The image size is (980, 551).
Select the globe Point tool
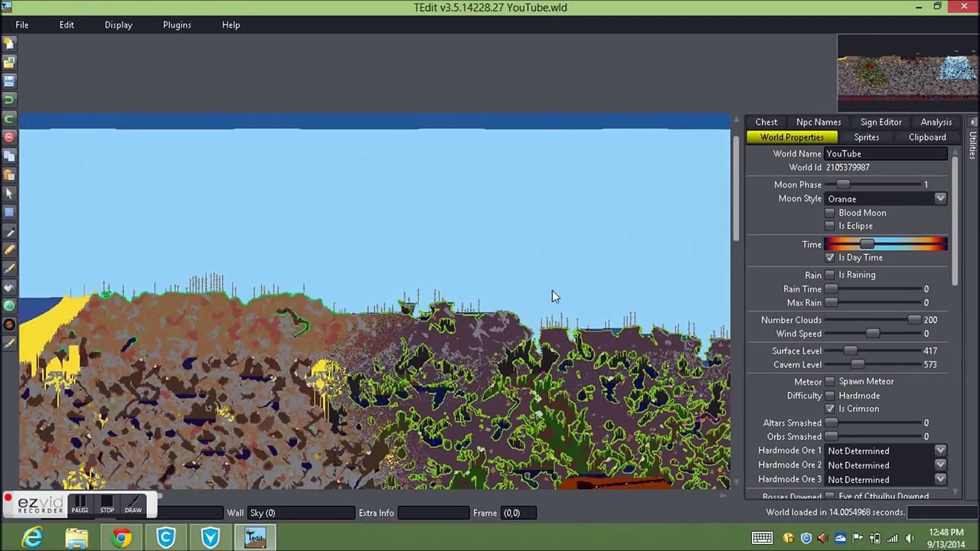pos(9,306)
